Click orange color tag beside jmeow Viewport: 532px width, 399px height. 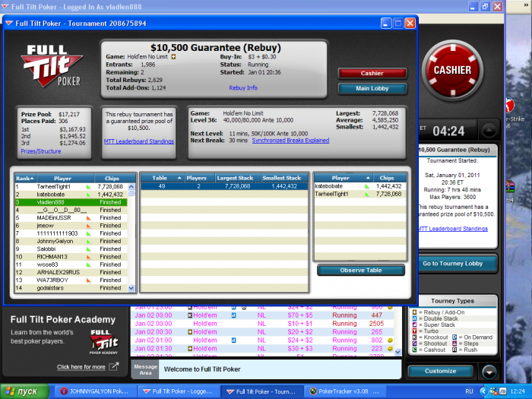[x=89, y=226]
